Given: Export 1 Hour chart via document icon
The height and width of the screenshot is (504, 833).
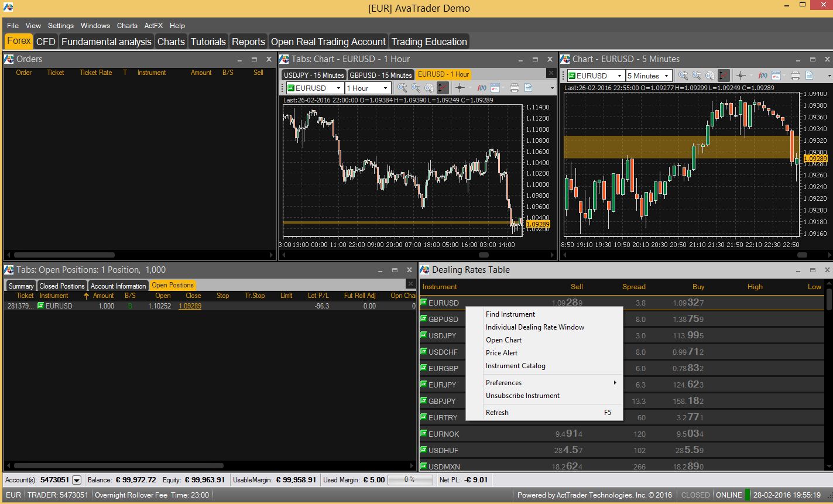Looking at the screenshot, I should pyautogui.click(x=528, y=88).
